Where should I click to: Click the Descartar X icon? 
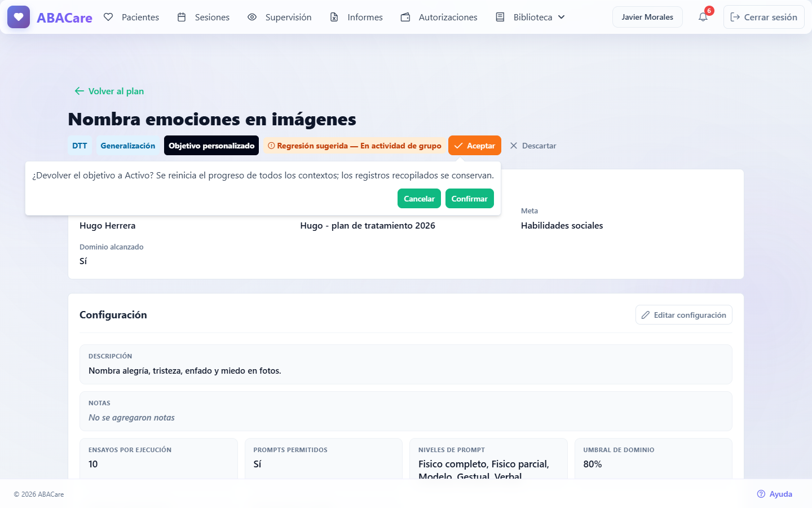click(x=514, y=146)
